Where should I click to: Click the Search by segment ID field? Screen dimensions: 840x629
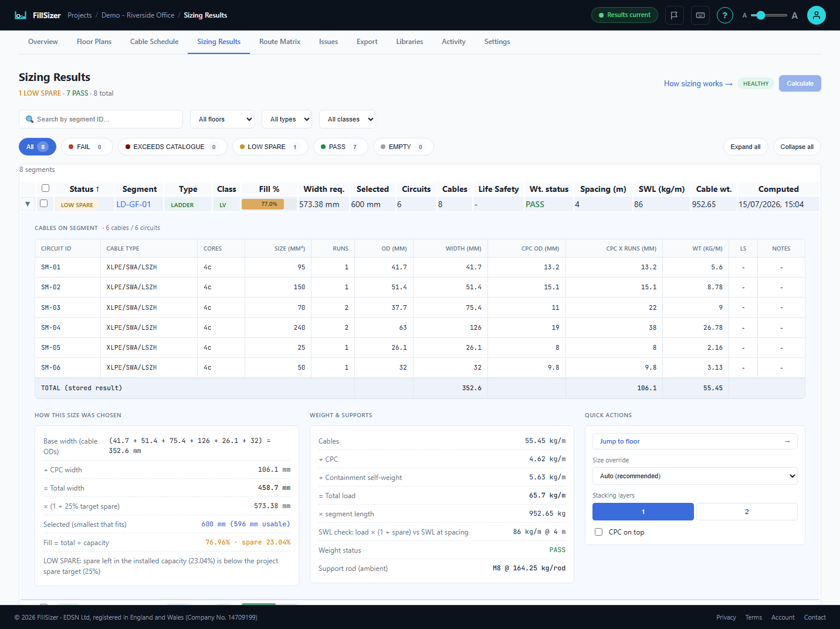[101, 119]
